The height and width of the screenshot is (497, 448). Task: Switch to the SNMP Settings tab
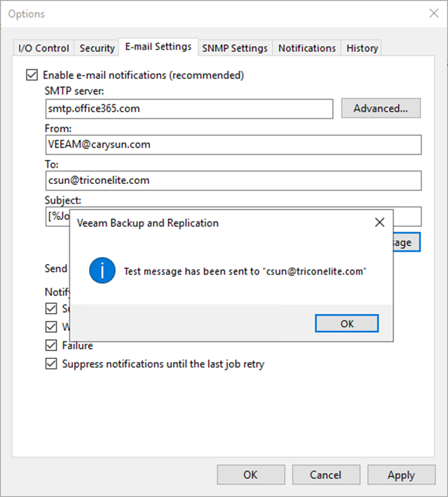click(234, 48)
